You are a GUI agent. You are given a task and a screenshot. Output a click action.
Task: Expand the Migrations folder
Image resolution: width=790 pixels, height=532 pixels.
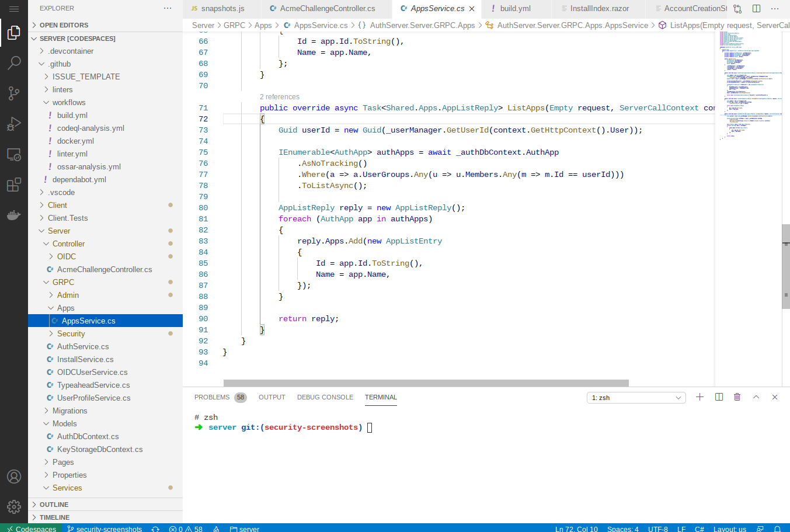(69, 411)
